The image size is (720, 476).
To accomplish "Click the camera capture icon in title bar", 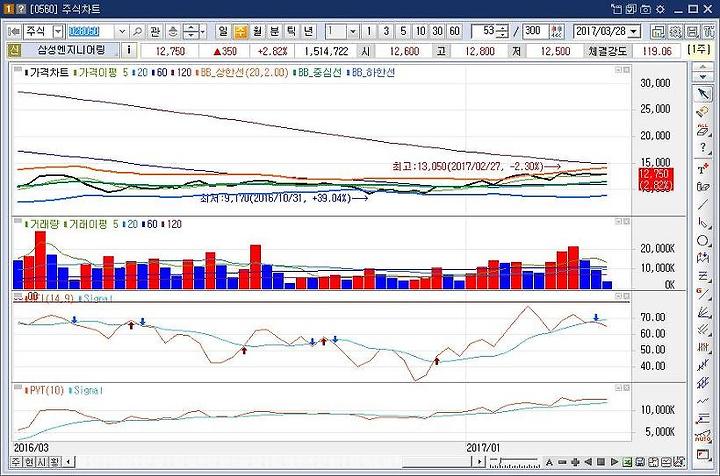I will (x=646, y=9).
